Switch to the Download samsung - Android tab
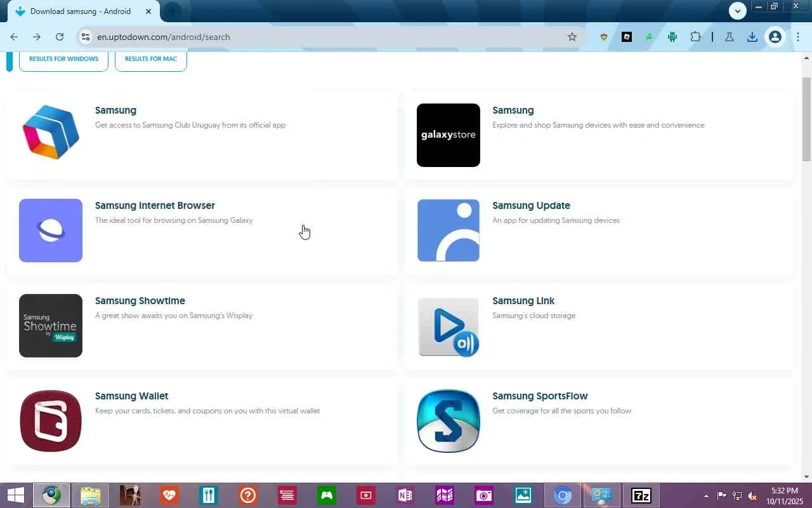812x508 pixels. tap(79, 11)
